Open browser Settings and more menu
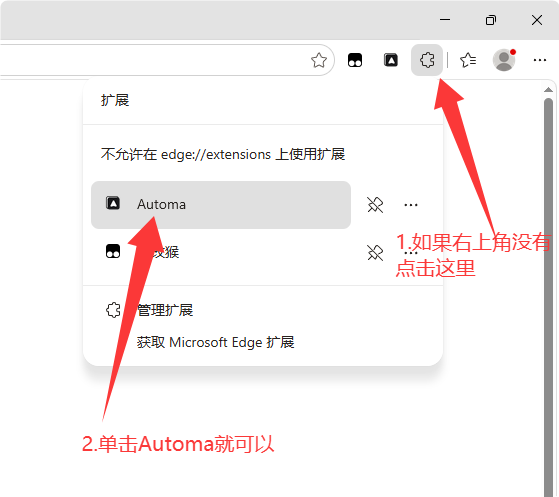The width and height of the screenshot is (559, 497). 540,60
